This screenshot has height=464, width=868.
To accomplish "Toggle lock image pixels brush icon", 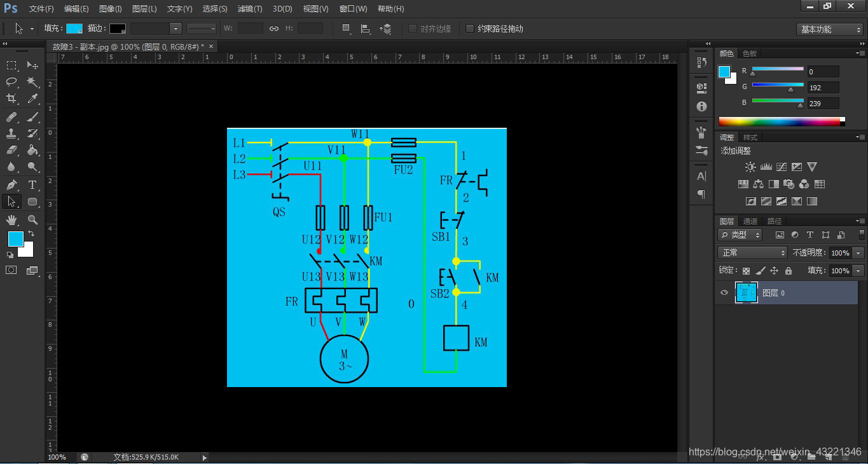I will coord(761,271).
